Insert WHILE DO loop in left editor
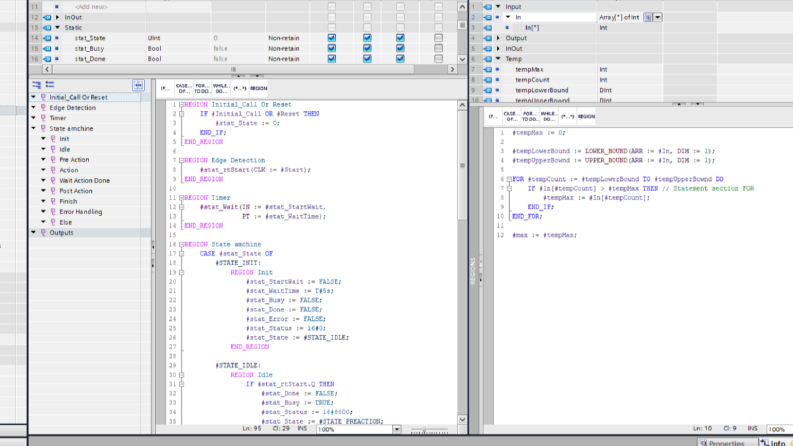The width and height of the screenshot is (793, 446). (221, 88)
